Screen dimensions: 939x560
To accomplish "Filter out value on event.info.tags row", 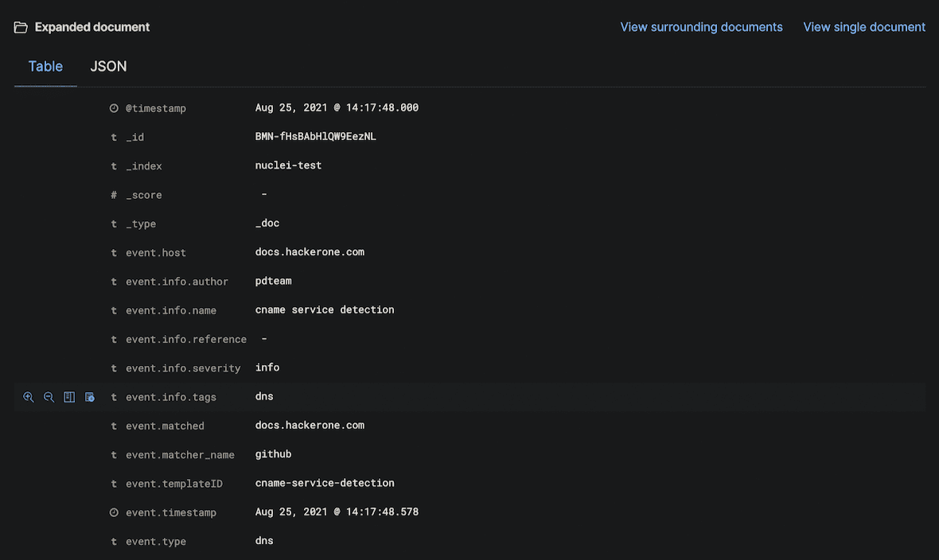I will [x=49, y=397].
